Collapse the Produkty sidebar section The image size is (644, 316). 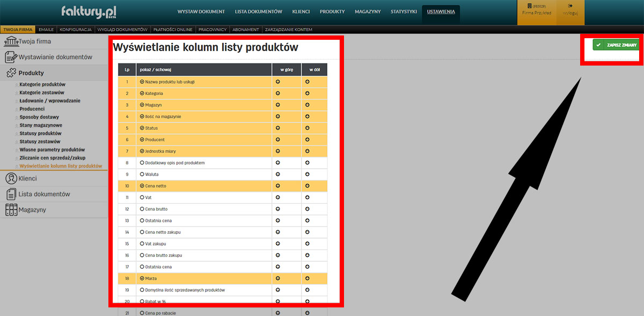31,73
